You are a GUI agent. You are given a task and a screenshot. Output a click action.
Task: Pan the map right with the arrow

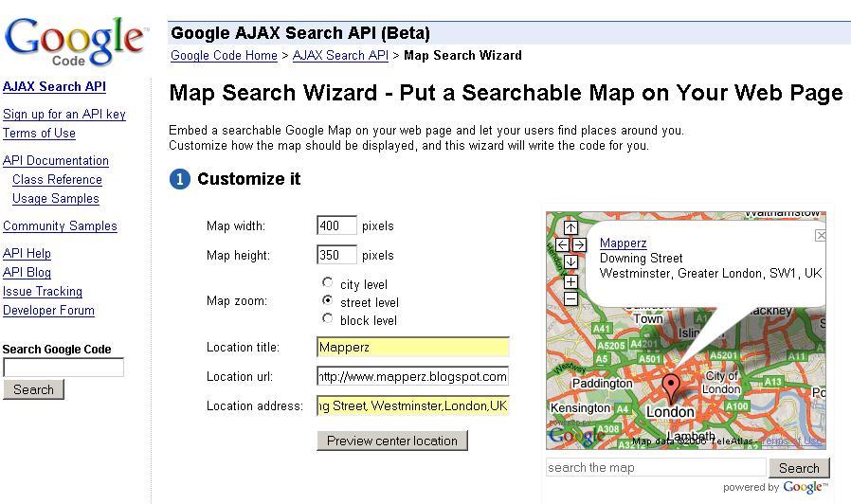[579, 244]
